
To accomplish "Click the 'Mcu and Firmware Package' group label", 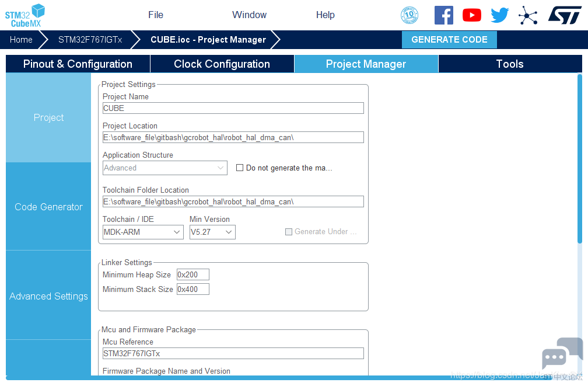I will (x=149, y=330).
